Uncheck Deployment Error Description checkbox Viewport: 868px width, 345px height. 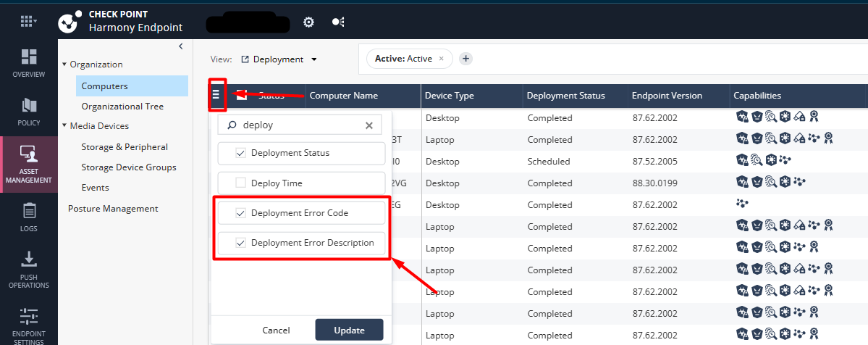(240, 242)
